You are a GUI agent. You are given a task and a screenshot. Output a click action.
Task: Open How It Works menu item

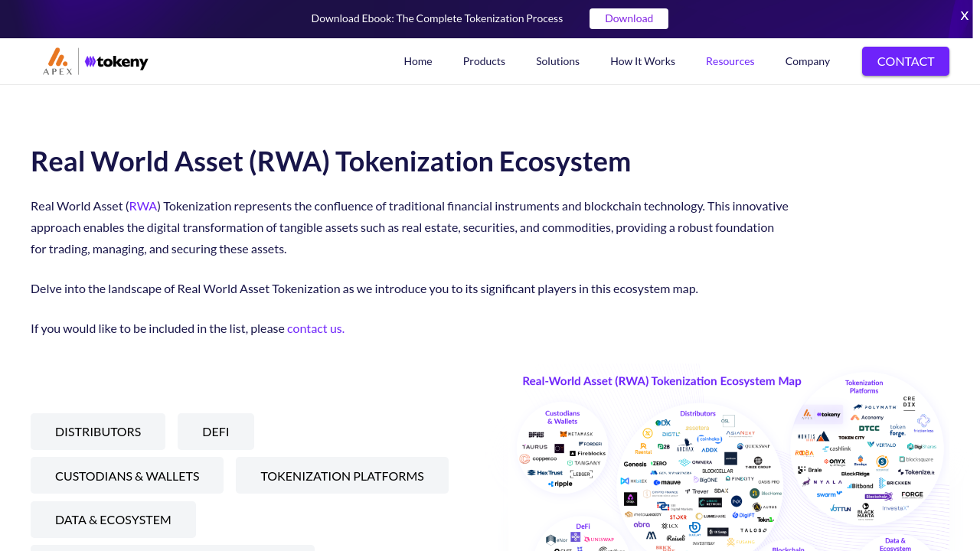pyautogui.click(x=642, y=61)
